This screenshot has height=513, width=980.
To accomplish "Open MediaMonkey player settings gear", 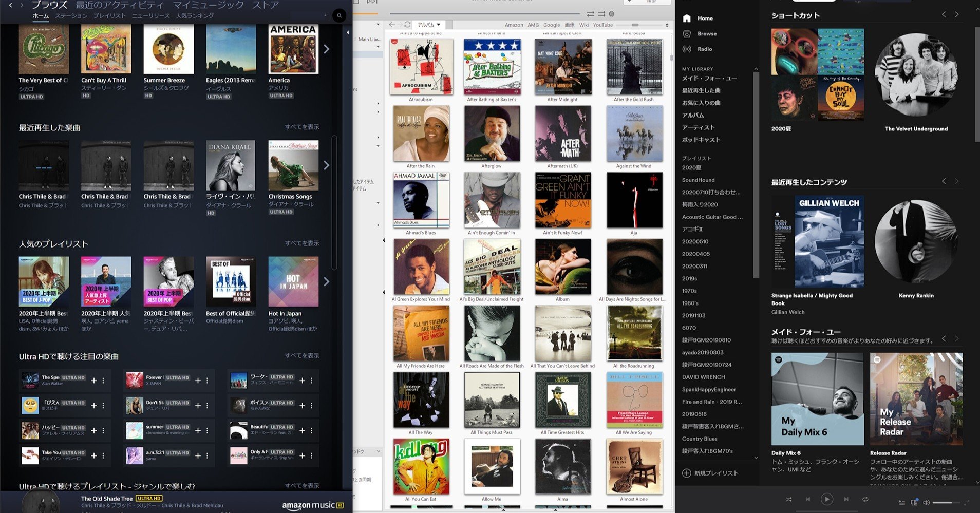I will [x=611, y=14].
